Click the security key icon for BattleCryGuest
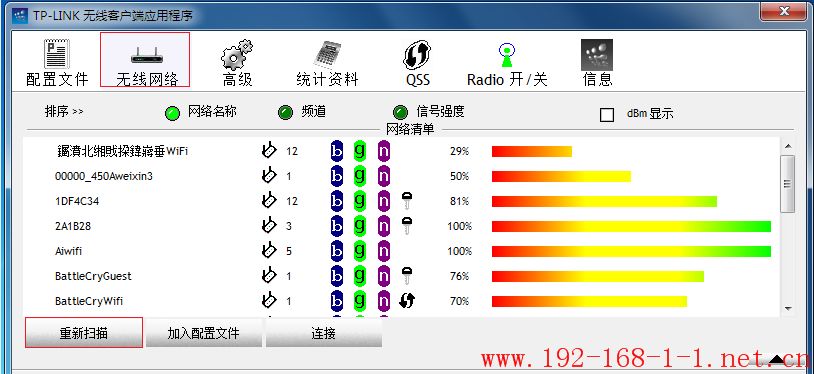 pos(408,276)
